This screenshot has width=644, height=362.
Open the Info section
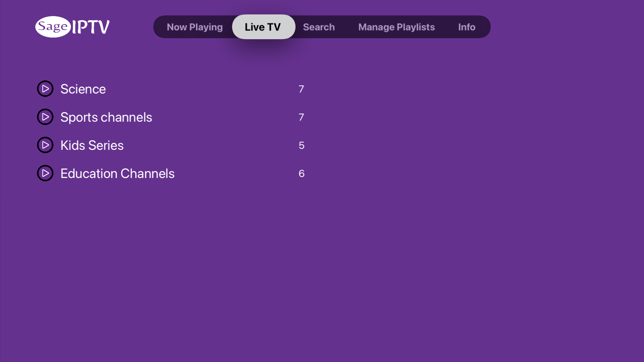click(467, 27)
